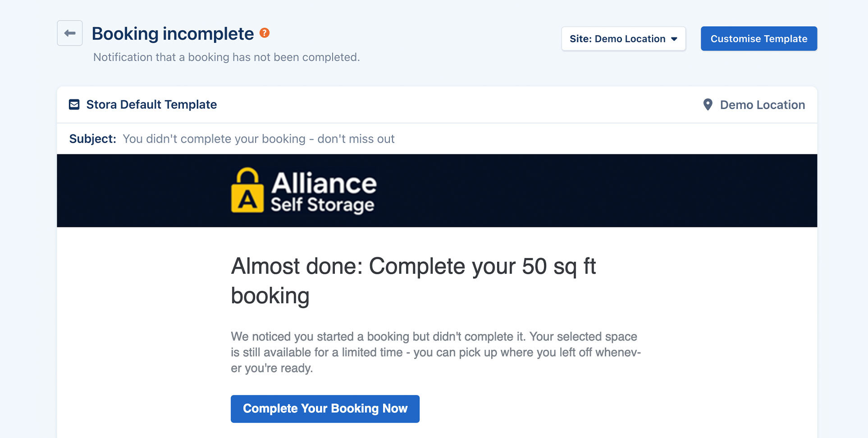Open the Site: Demo Location dropdown
This screenshot has height=438, width=868.
pos(623,39)
